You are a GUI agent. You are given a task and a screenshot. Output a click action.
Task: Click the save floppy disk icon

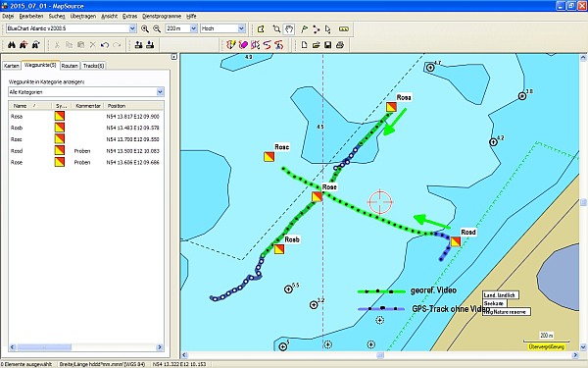(327, 45)
